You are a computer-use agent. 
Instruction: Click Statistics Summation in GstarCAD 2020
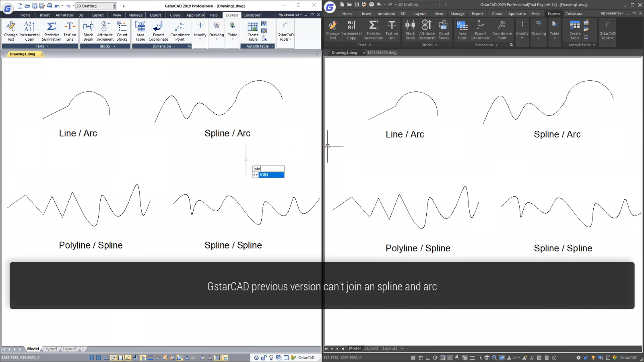pyautogui.click(x=374, y=30)
